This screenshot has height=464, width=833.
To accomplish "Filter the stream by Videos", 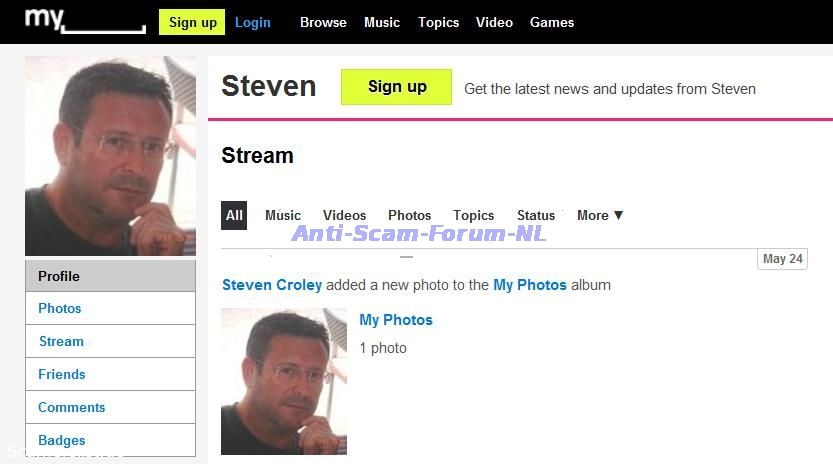I will (x=344, y=215).
